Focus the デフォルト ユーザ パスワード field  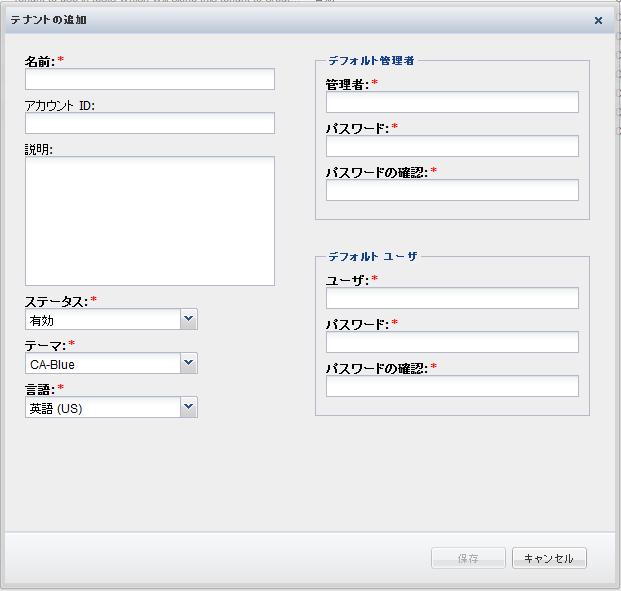[452, 342]
